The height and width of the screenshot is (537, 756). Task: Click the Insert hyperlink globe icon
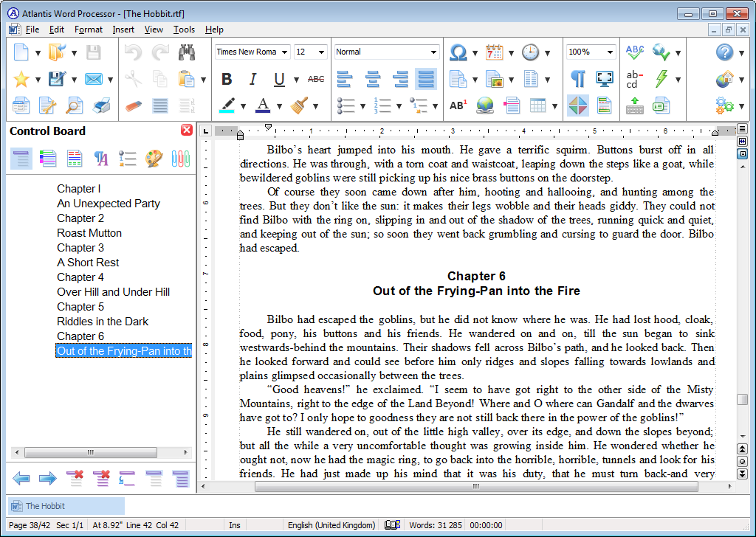(485, 105)
